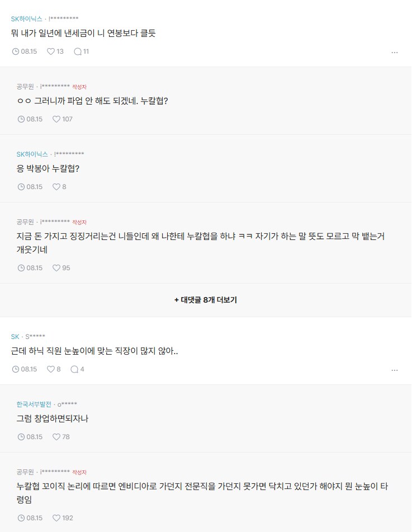Tap the heart on the 192-likes 누칼협 comment
Image resolution: width=412 pixels, height=532 pixels.
tap(56, 518)
